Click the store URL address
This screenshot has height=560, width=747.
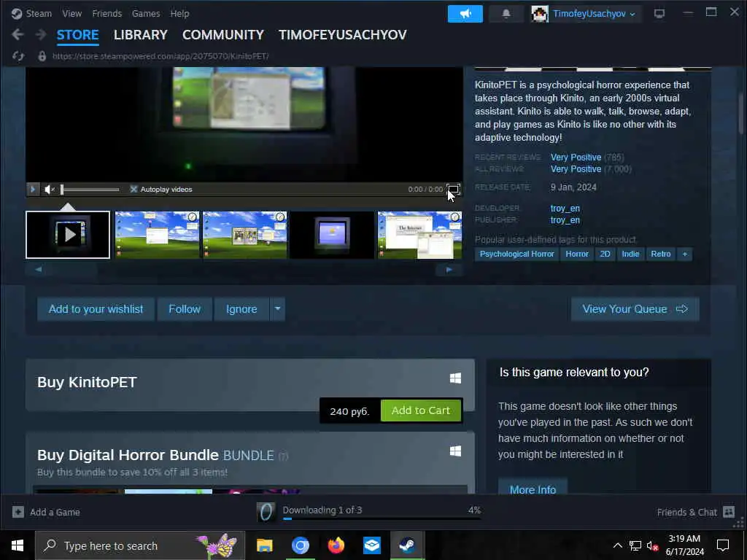tap(160, 56)
